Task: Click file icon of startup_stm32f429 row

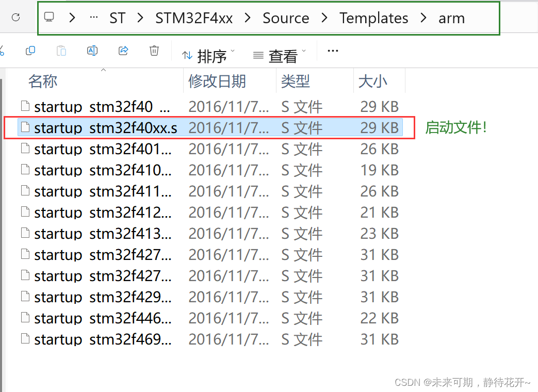Action: click(x=25, y=297)
